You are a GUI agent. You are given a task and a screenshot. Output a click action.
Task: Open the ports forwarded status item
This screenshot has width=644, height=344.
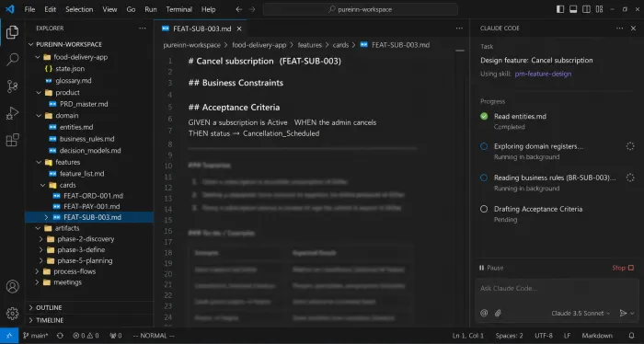point(116,336)
